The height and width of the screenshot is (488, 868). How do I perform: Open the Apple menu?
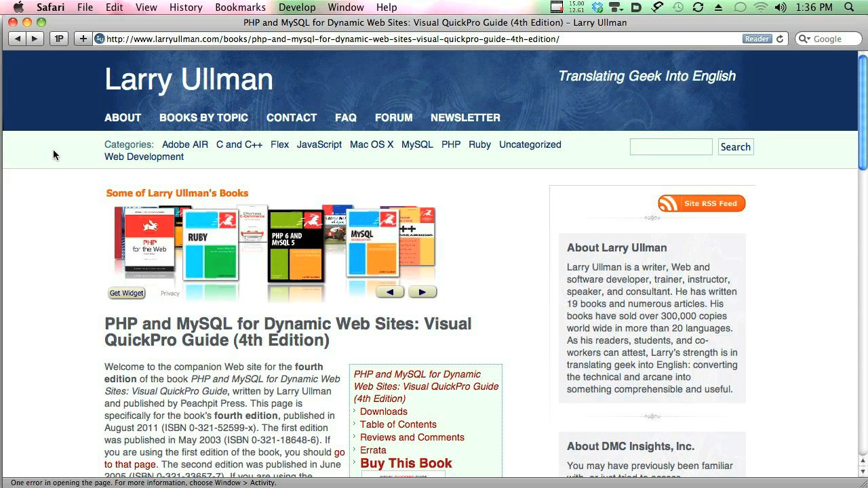click(x=18, y=7)
